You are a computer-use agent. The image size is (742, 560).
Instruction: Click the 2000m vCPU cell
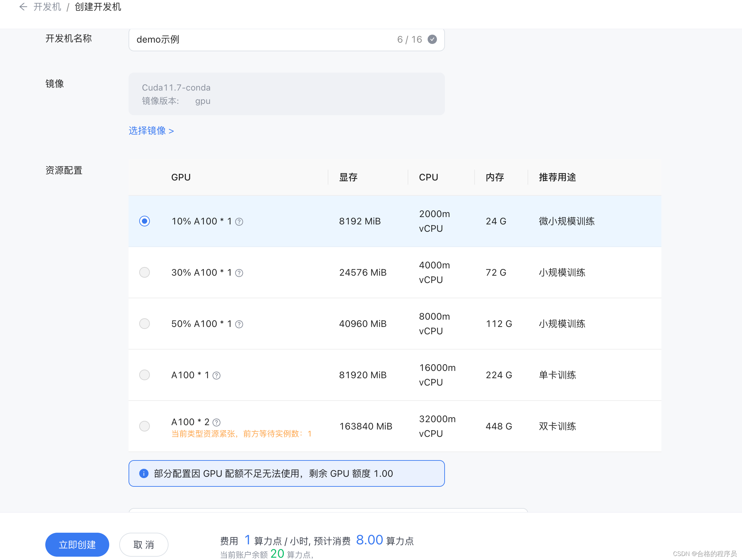click(434, 221)
